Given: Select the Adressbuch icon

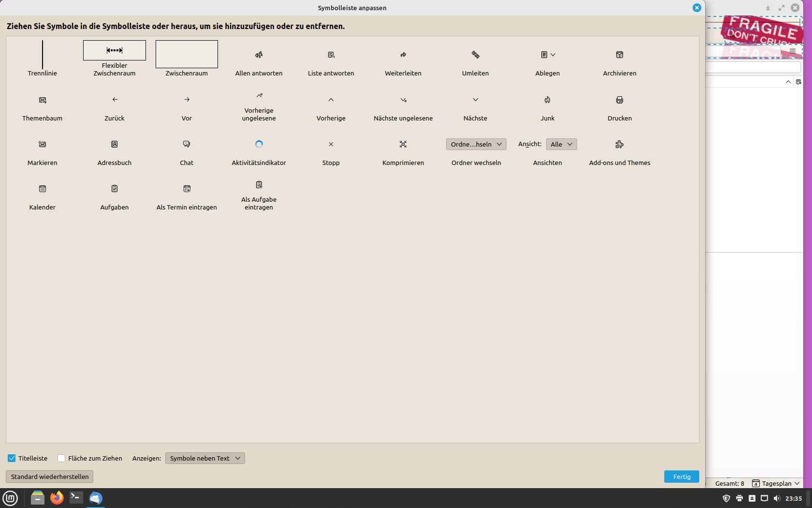Looking at the screenshot, I should point(115,144).
